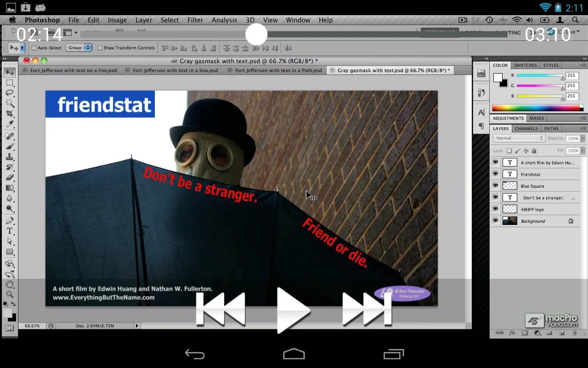This screenshot has height=368, width=588.
Task: Select the Gradient tool
Action: pos(10,188)
